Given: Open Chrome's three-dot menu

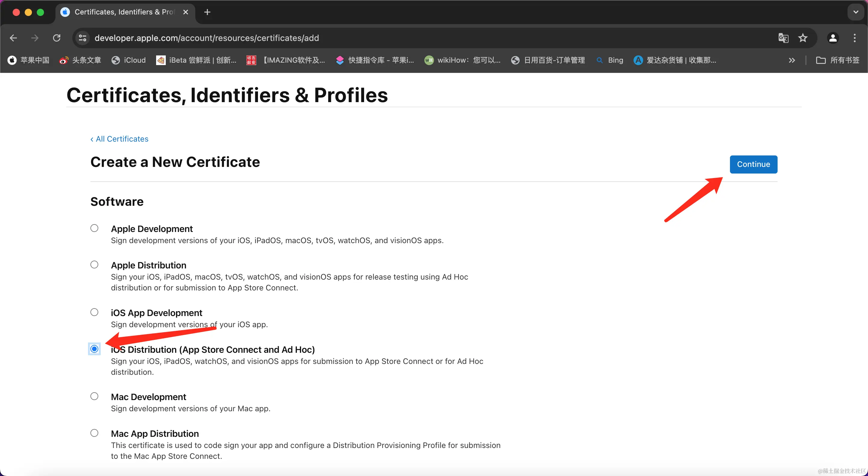Looking at the screenshot, I should (854, 38).
